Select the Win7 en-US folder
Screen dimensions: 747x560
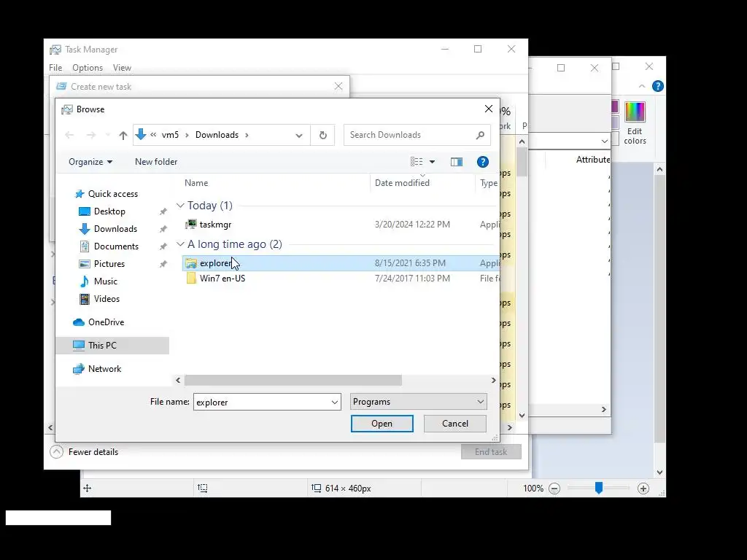222,279
